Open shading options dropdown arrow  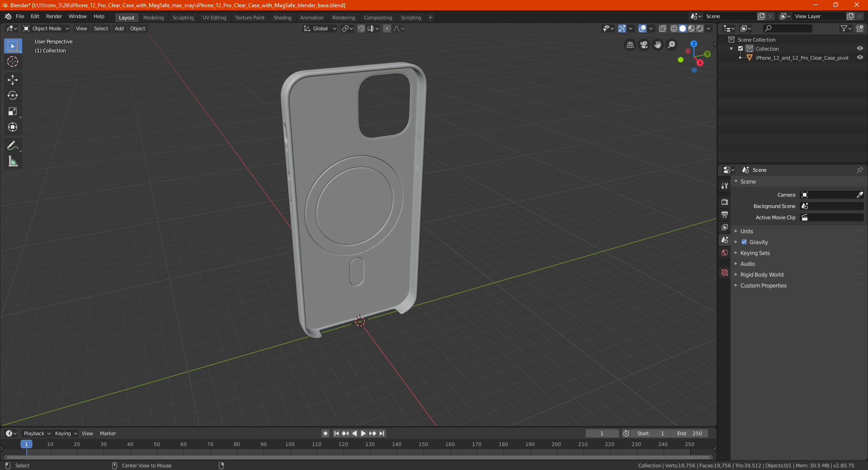point(709,28)
